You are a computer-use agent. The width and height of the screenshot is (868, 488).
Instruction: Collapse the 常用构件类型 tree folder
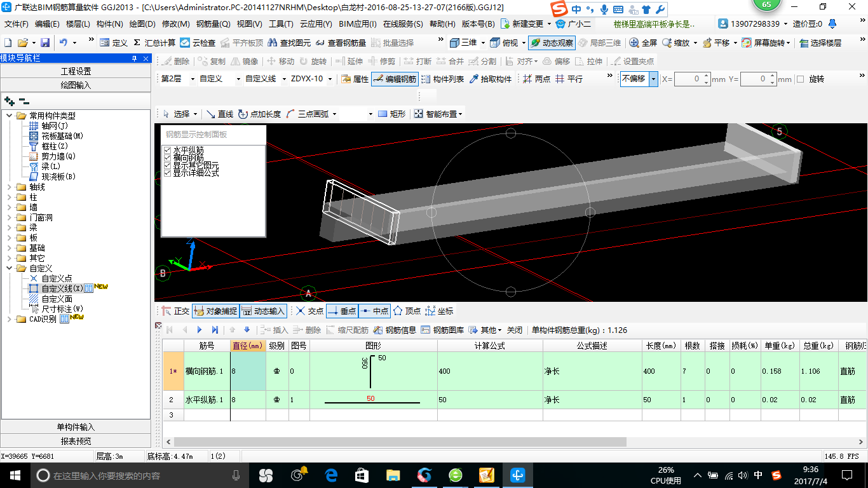point(9,116)
